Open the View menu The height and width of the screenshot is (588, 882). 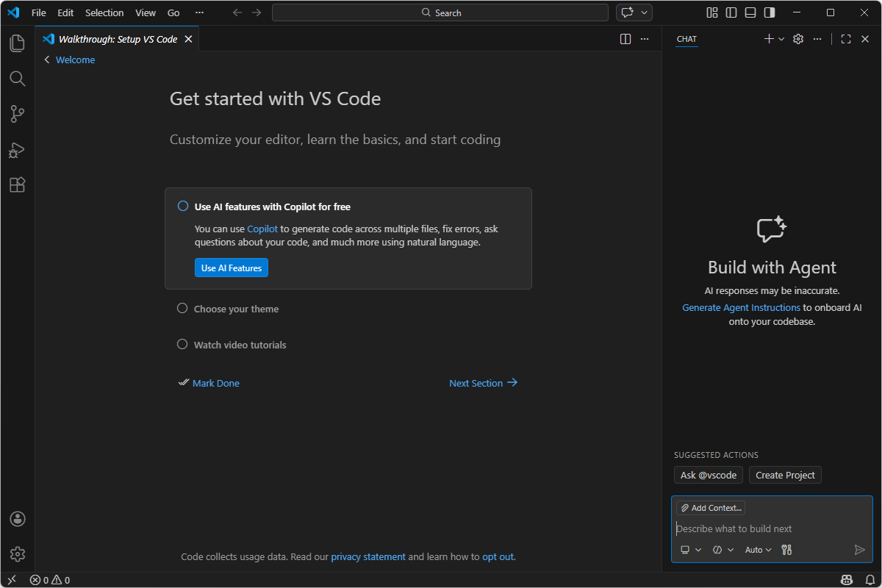[x=145, y=12]
